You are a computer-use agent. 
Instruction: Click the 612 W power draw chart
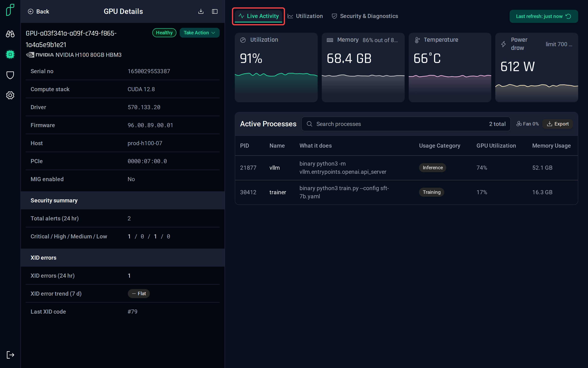(537, 93)
